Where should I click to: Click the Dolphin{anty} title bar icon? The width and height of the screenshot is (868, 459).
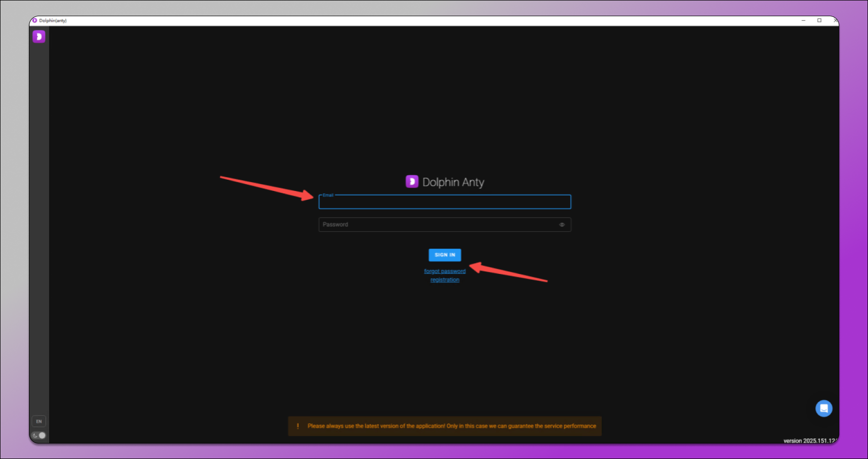click(34, 21)
